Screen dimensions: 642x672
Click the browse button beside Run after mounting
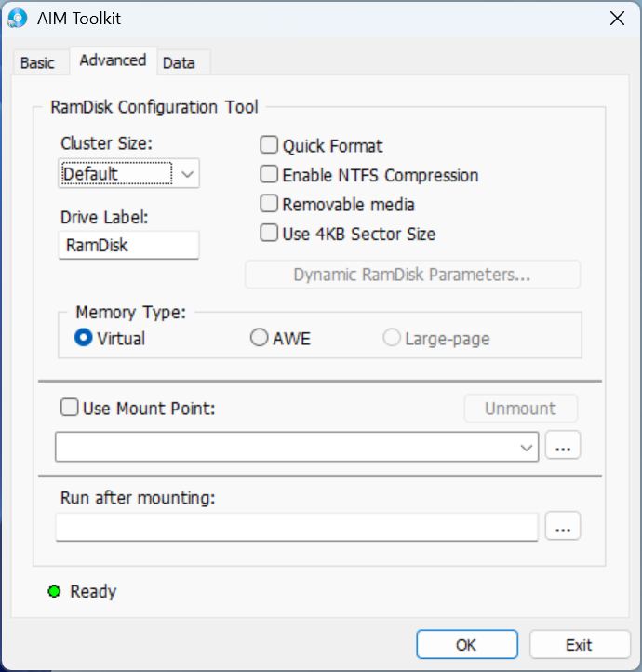point(562,527)
